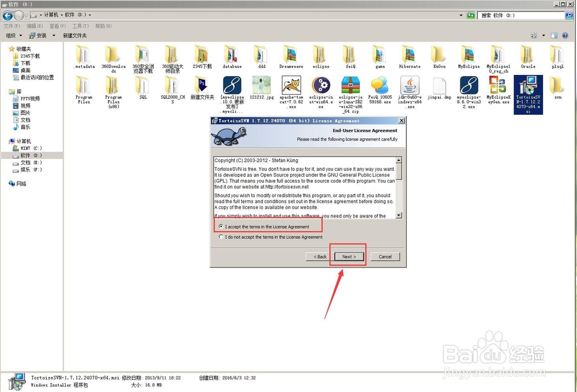577x392 pixels.
Task: Select the ddd folder icon
Action: pos(261,54)
